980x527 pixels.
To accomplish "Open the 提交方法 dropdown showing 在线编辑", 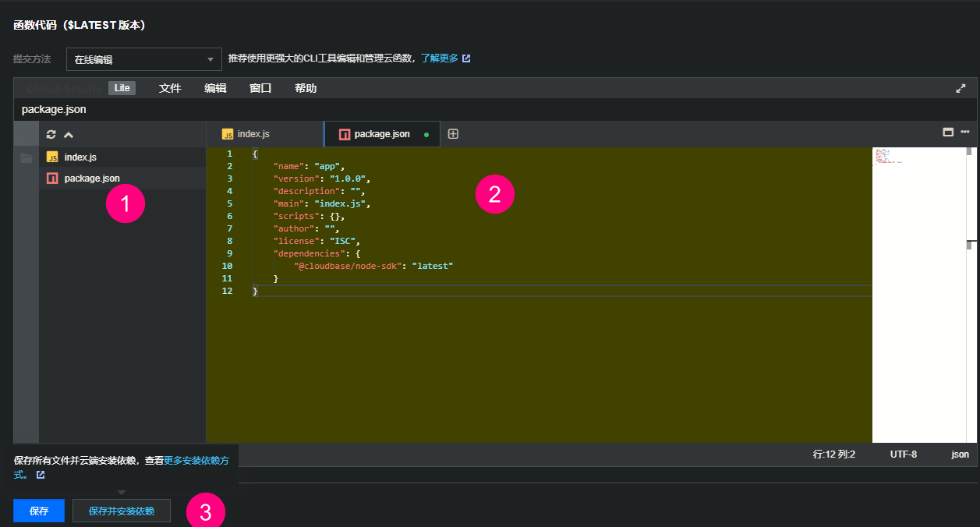I will pos(144,59).
